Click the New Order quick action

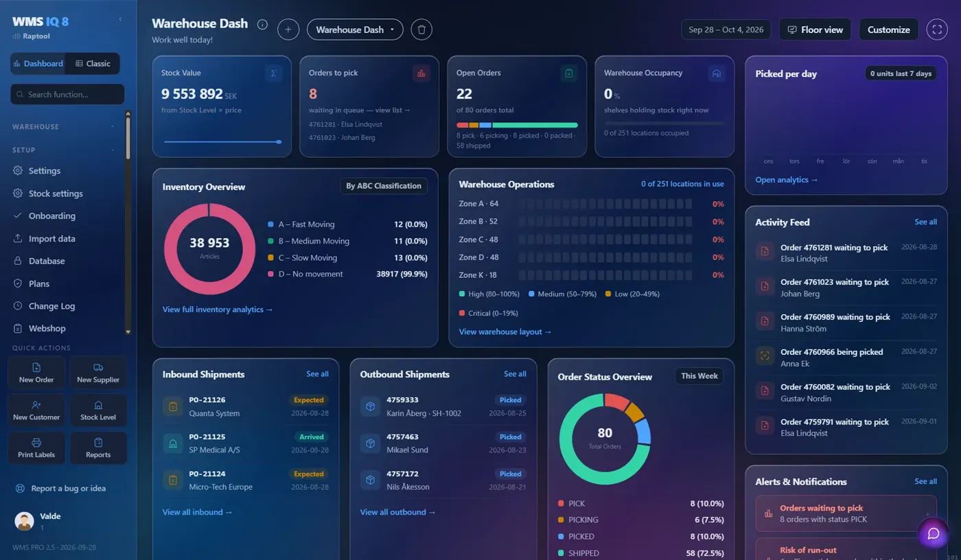pos(36,373)
